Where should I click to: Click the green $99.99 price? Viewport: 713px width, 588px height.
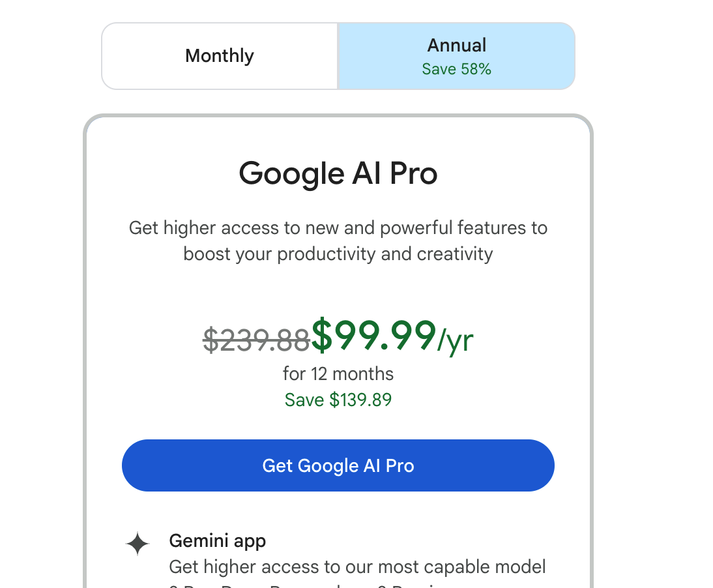(x=373, y=336)
